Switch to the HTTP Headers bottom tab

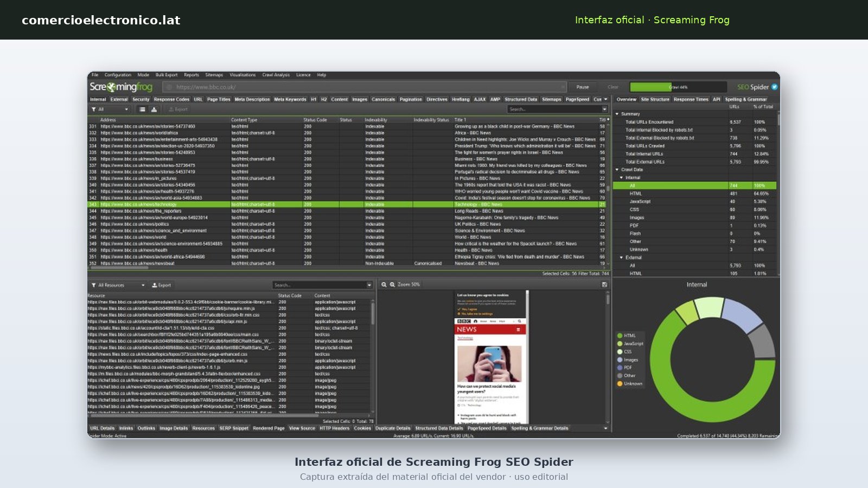point(334,428)
